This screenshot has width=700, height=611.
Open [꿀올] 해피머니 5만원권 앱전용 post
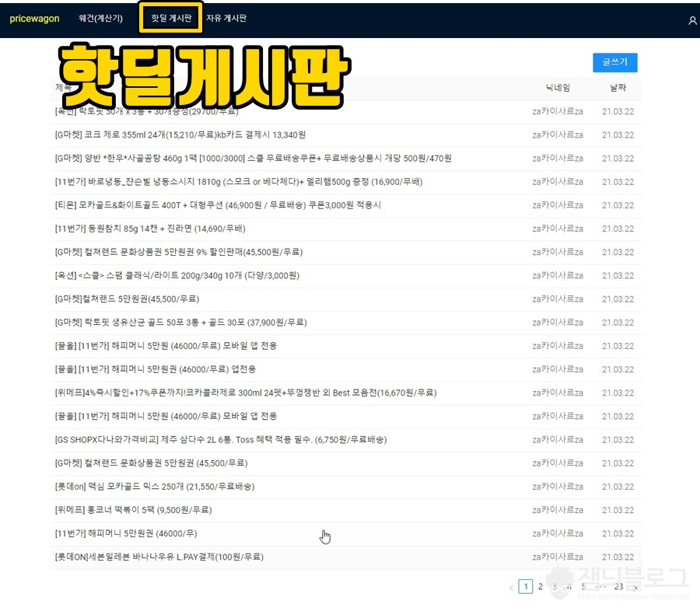click(155, 369)
